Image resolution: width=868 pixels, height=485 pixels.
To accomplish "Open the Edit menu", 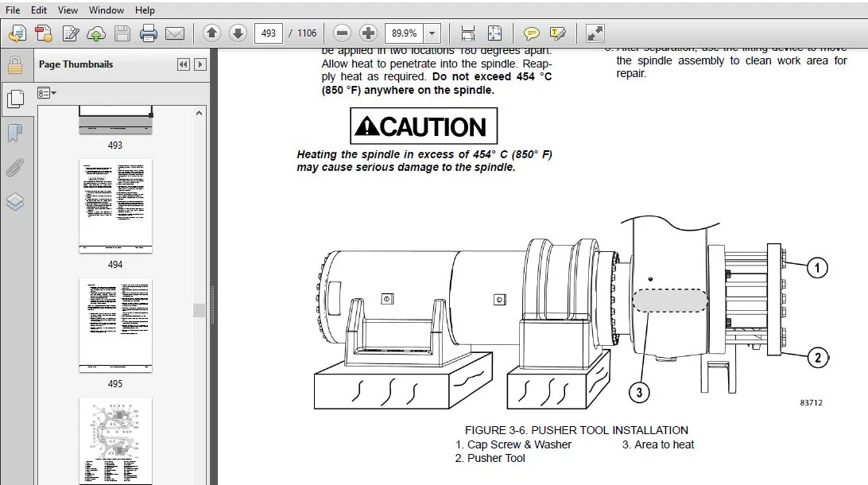I will [x=39, y=10].
